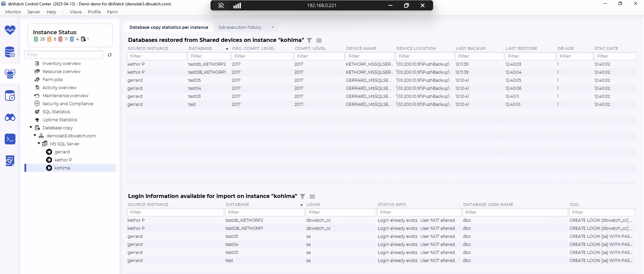
Task: Sort by DATABASE column header in restored table
Action: [200, 49]
